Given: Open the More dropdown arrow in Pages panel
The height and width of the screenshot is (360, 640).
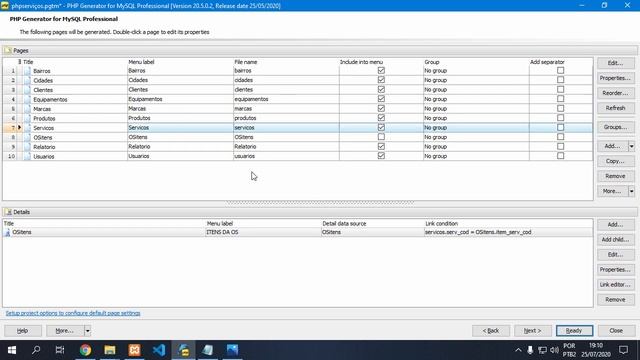Looking at the screenshot, I should 631,191.
